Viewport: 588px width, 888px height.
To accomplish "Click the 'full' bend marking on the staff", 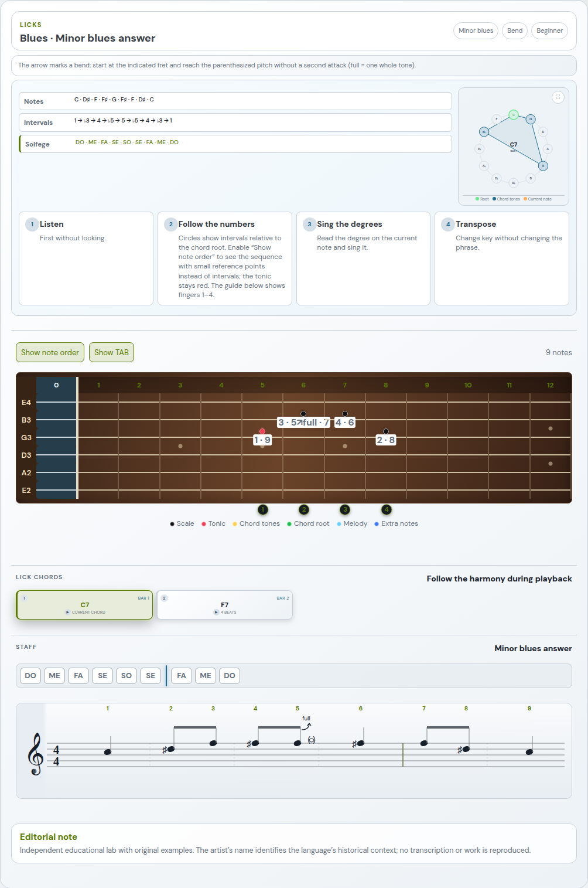I will click(306, 719).
